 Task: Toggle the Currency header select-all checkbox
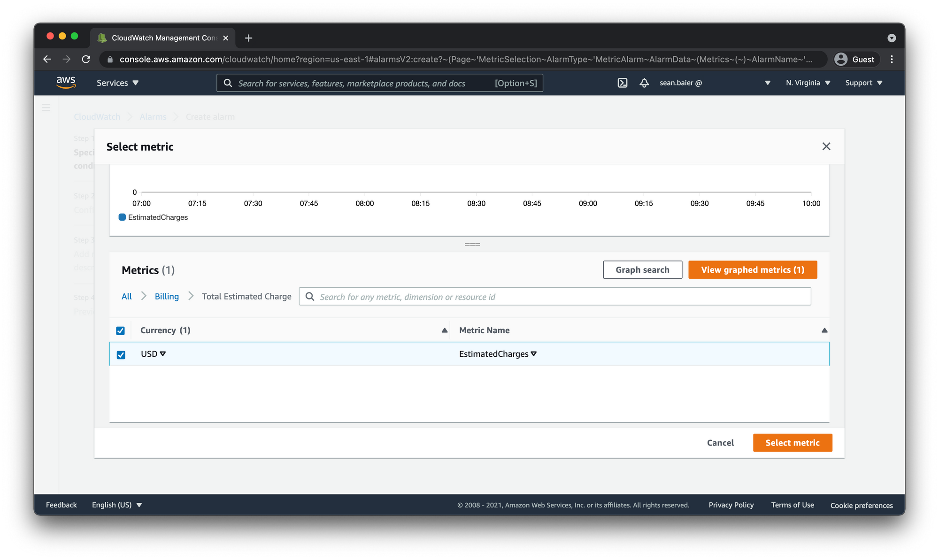pyautogui.click(x=121, y=331)
